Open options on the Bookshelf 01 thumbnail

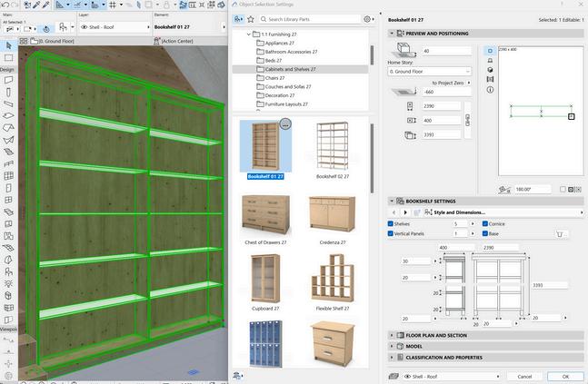coord(284,124)
